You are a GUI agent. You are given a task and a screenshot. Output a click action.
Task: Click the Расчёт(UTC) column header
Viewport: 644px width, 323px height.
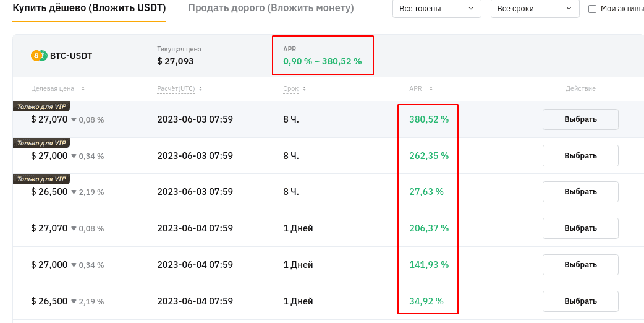coord(176,88)
